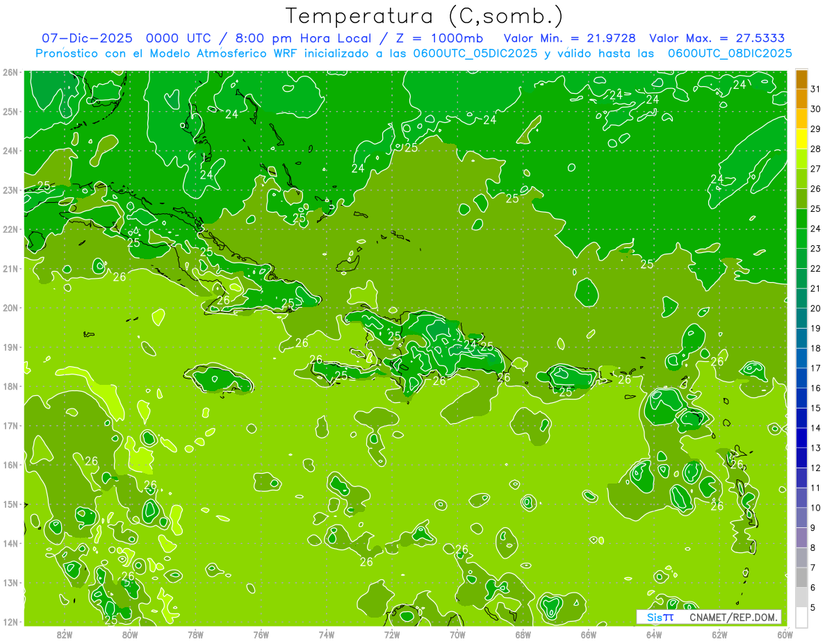Select the legend swatch between 24 and 25
The height and width of the screenshot is (644, 834).
(801, 218)
